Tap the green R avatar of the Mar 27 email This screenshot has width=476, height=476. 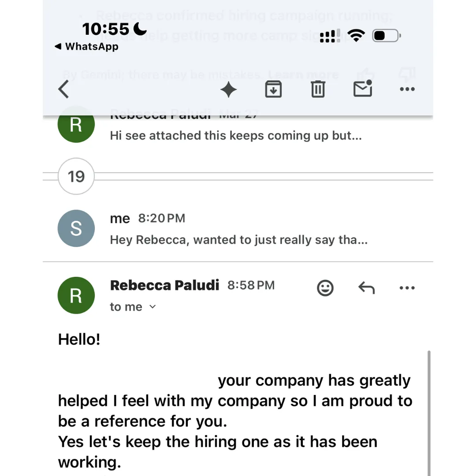[x=76, y=127]
